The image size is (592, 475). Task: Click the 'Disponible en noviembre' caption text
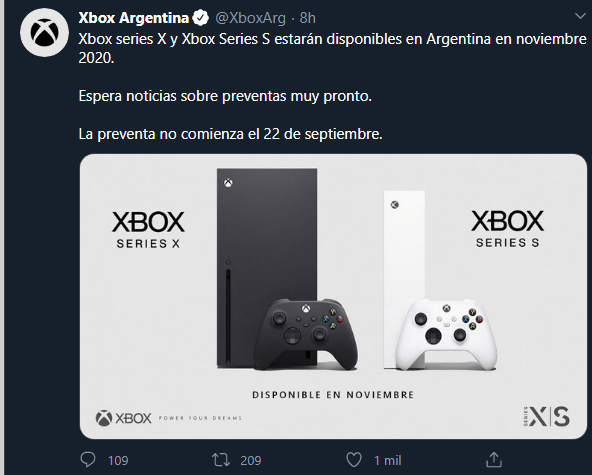[x=333, y=395]
